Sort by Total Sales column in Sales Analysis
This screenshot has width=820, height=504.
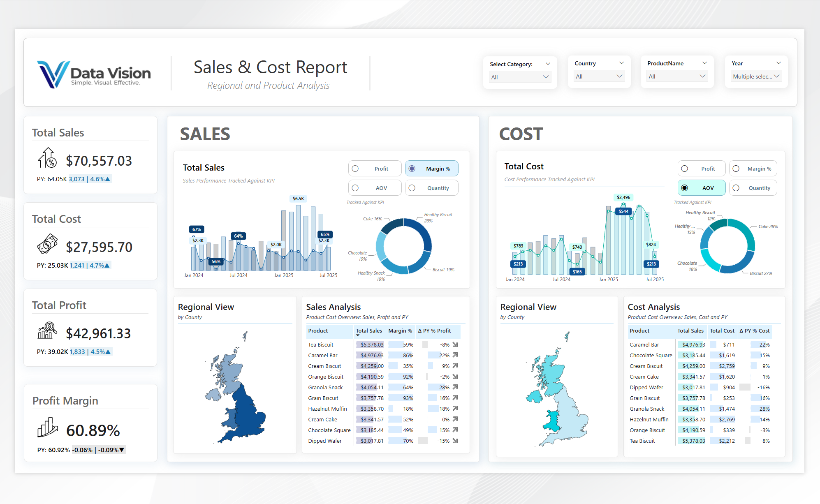368,331
